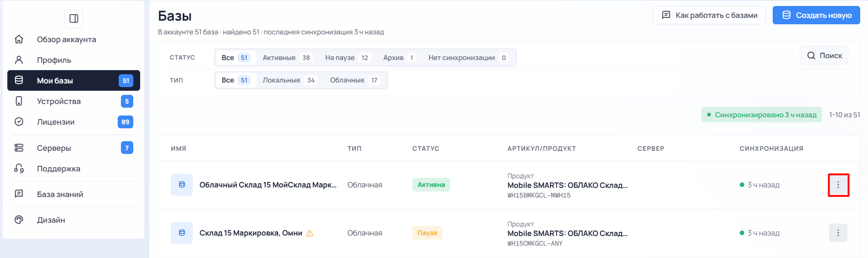The width and height of the screenshot is (868, 258).
Task: Click the database icon of Облачный Склад 15 row
Action: point(182,185)
